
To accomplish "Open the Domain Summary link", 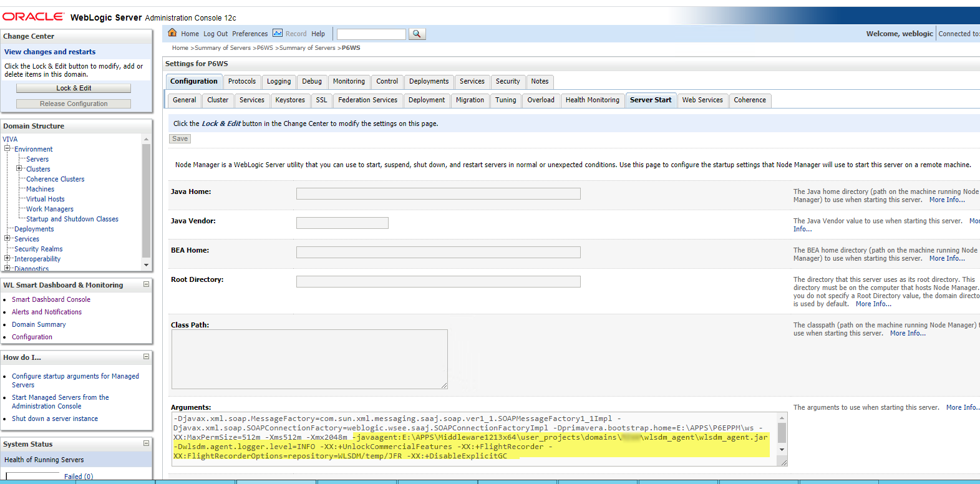I will click(x=39, y=324).
